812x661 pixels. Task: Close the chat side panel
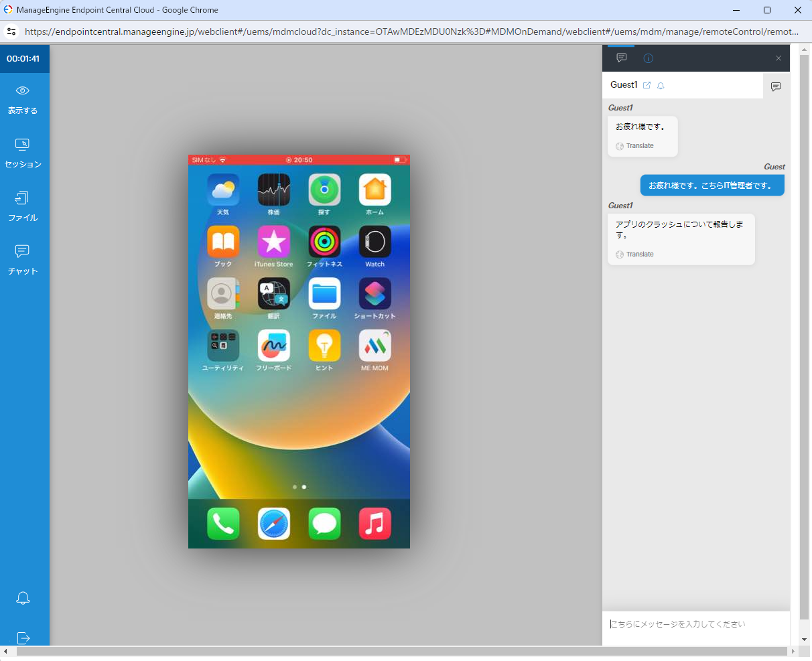[779, 58]
